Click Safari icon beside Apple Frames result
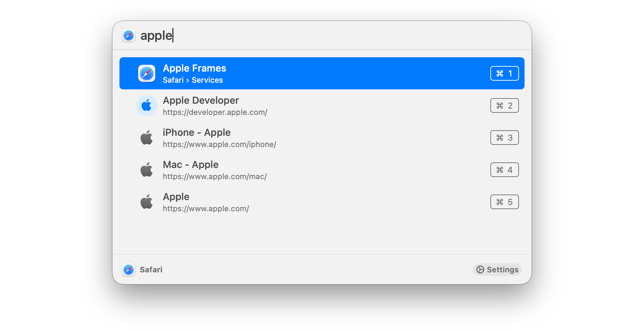 click(x=147, y=73)
